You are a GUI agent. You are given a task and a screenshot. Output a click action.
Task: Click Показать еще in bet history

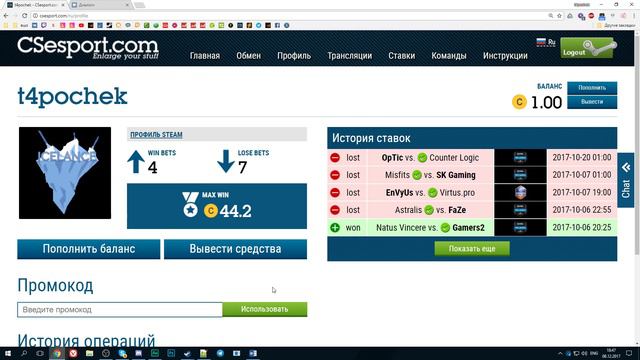coord(472,249)
